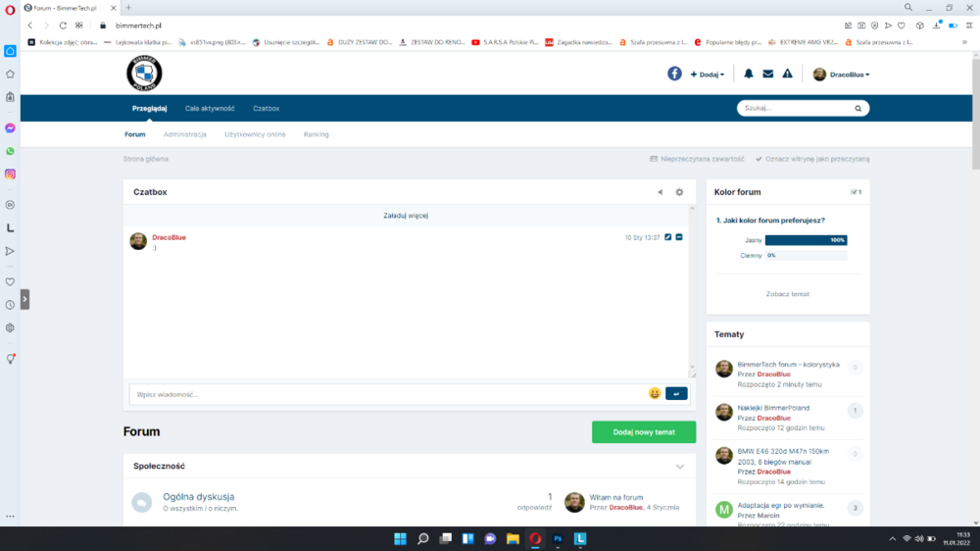Launch Photoshop from the Windows taskbar
The width and height of the screenshot is (980, 551).
click(559, 538)
